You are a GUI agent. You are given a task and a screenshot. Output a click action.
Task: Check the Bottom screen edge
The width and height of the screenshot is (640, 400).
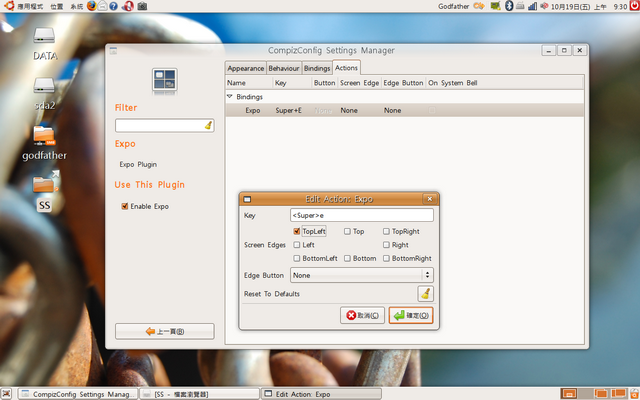347,258
